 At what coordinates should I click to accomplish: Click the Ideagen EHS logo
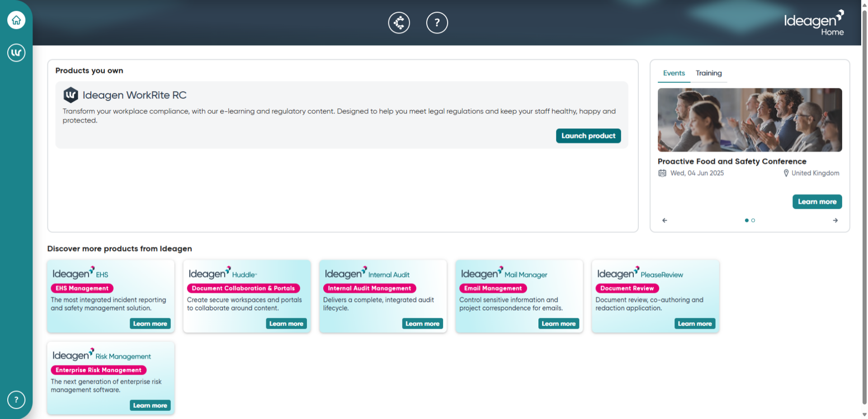click(x=80, y=273)
